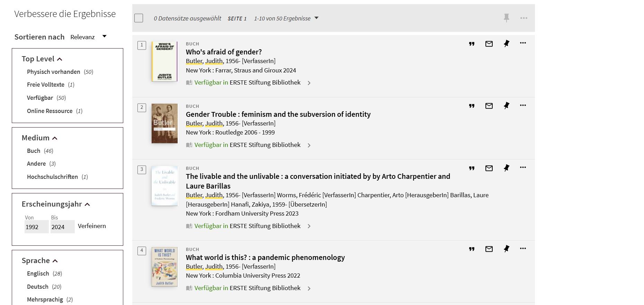This screenshot has height=305, width=644.
Task: Open the Who's afraid of gender? cover thumbnail
Action: click(164, 61)
